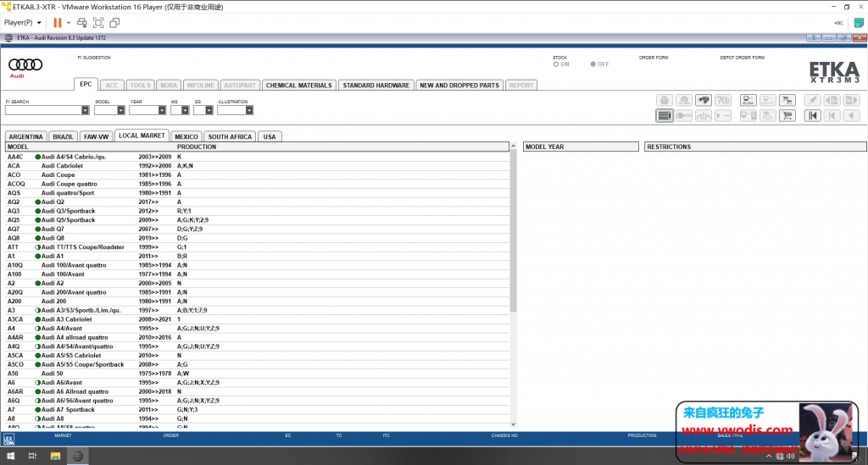This screenshot has width=868, height=465.
Task: Open search with the binoculars icon
Action: click(704, 100)
